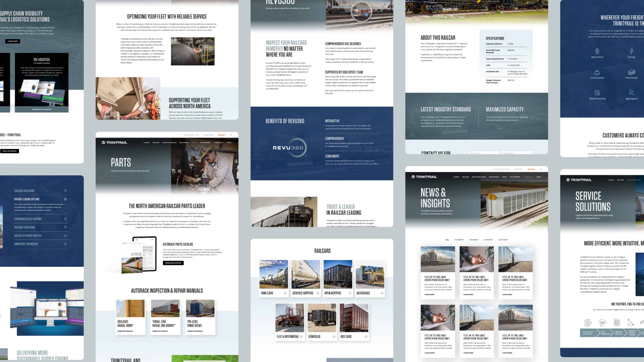
Task: Select the Intermodal container icon
Action: pyautogui.click(x=631, y=72)
